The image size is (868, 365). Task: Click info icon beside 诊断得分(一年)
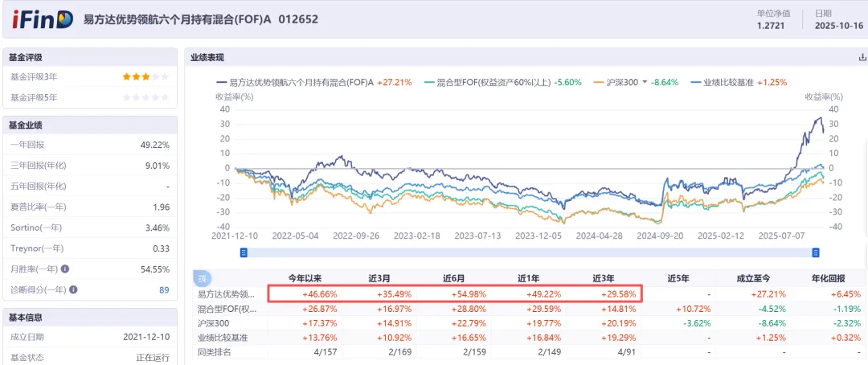tap(74, 290)
